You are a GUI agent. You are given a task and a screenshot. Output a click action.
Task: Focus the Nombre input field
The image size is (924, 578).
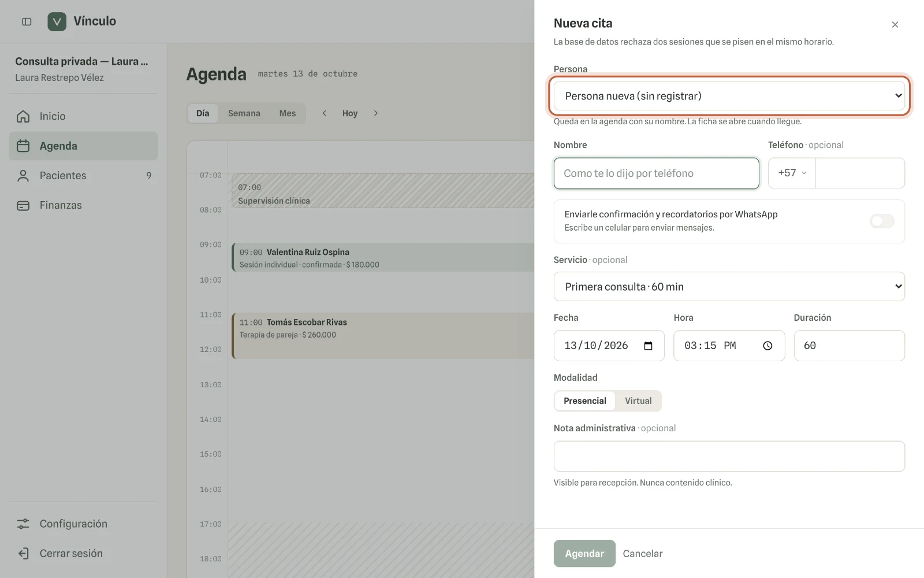657,173
